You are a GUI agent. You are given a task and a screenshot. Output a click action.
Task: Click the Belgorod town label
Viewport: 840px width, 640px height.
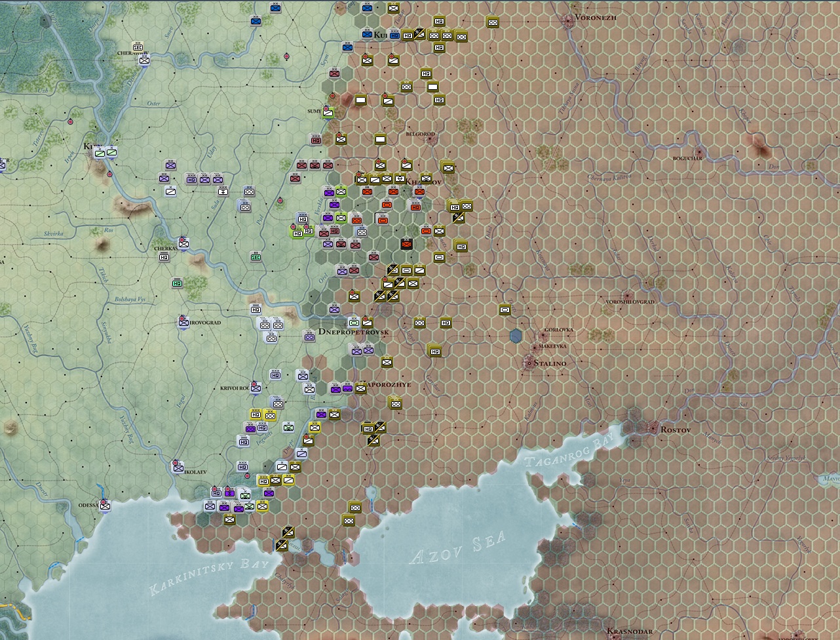[420, 134]
